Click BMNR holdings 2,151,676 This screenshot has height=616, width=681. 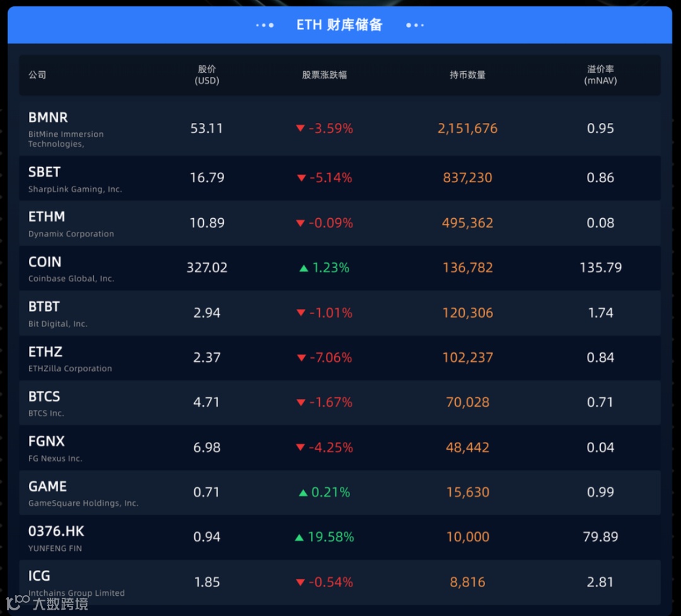pos(467,128)
